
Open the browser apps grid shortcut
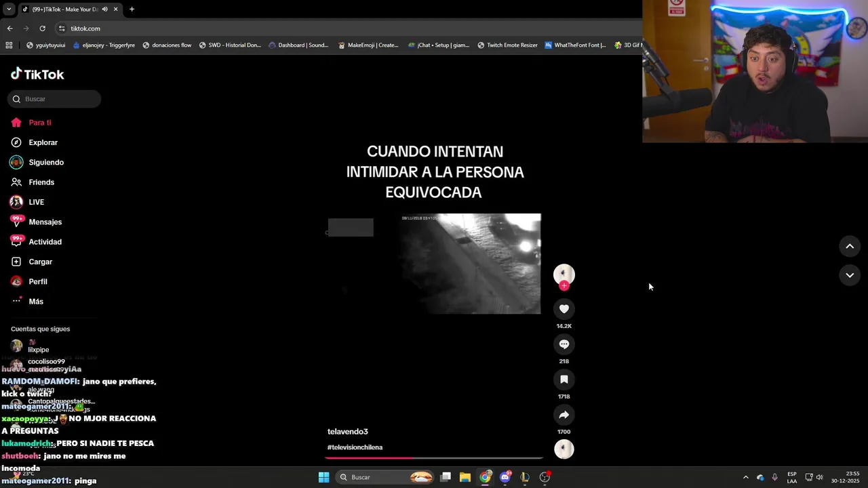(9, 45)
